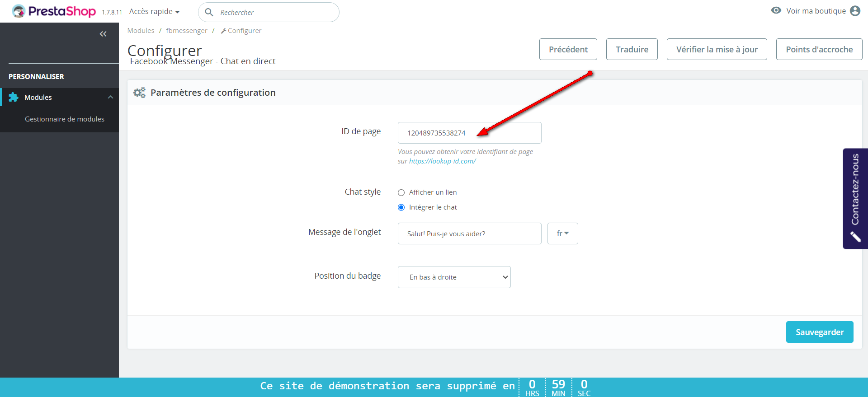Select the Intégrer le chat radio
This screenshot has height=397, width=868.
[x=401, y=207]
